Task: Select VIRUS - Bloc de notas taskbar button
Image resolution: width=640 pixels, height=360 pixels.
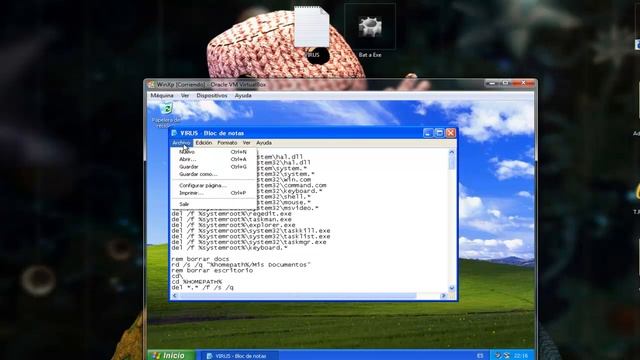Action: tap(241, 356)
